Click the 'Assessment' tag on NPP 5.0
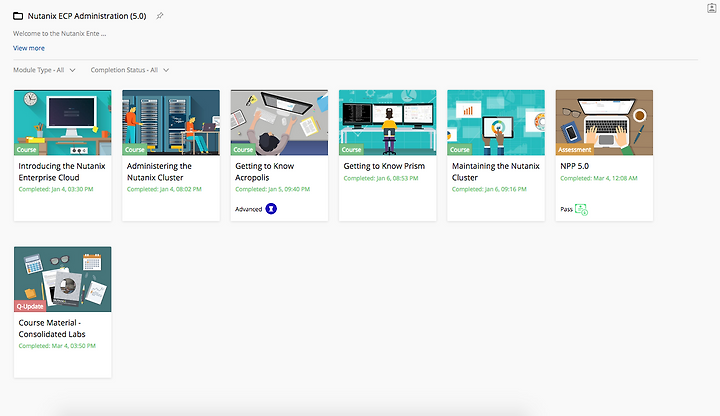Screen dimensions: 720x416 click(574, 150)
